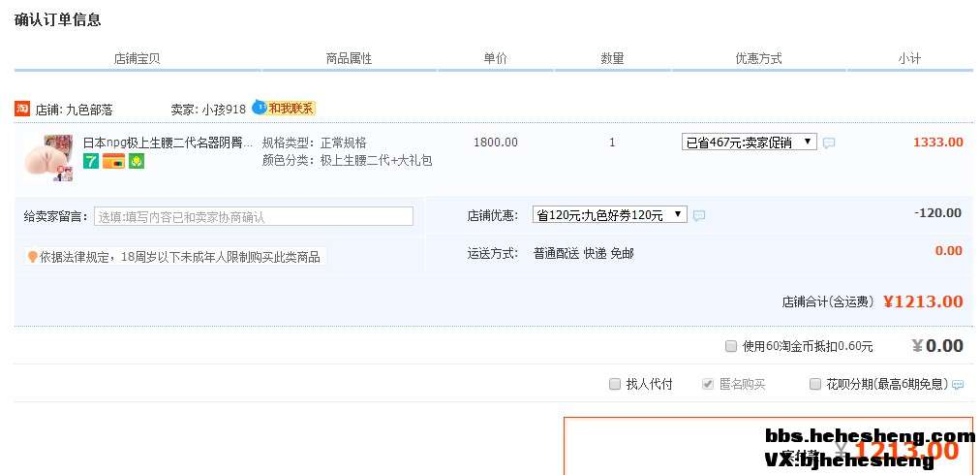Image resolution: width=980 pixels, height=475 pixels.
Task: Click the orange lightbulb notice icon
Action: tap(32, 257)
